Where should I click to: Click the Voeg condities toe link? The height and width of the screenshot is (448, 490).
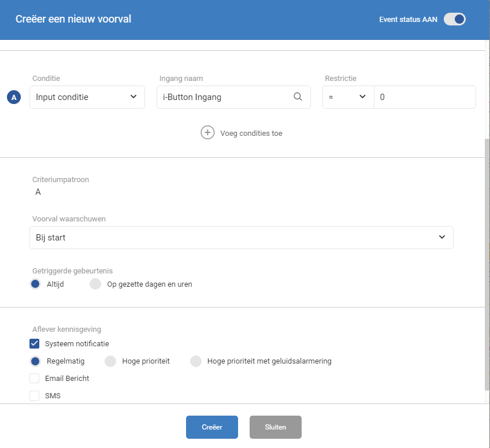[251, 133]
